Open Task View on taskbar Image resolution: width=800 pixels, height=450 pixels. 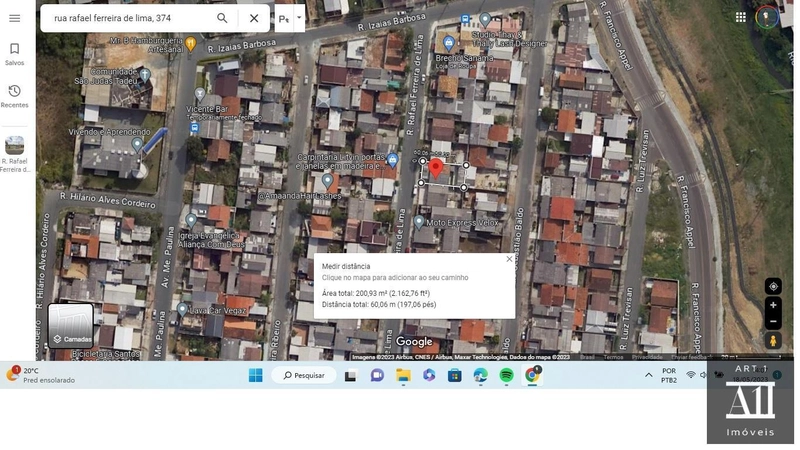[x=351, y=376]
